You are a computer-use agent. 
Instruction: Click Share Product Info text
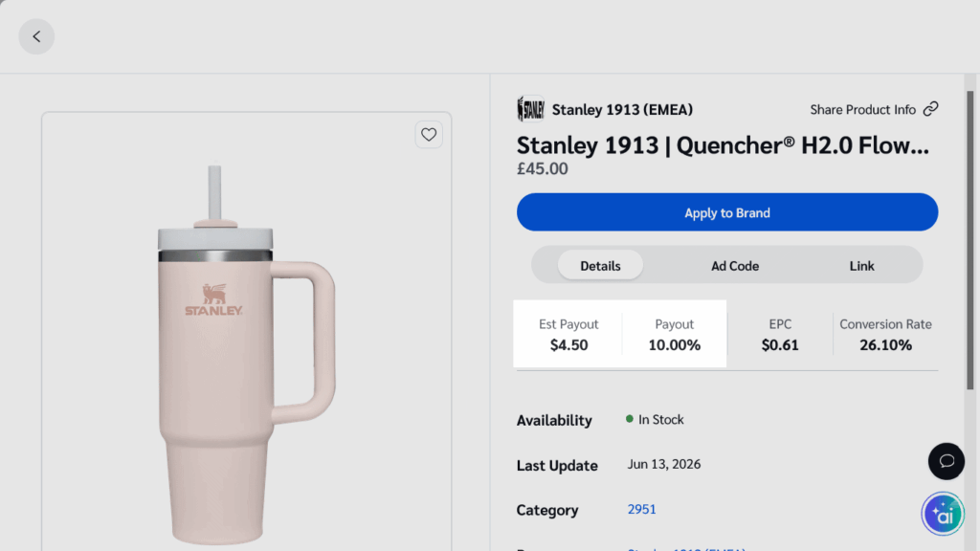[862, 109]
